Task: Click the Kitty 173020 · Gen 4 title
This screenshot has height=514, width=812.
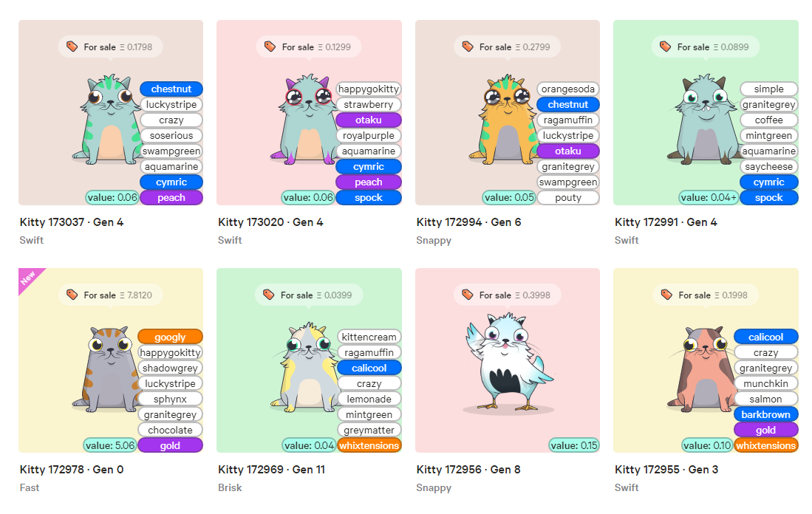Action: (270, 222)
